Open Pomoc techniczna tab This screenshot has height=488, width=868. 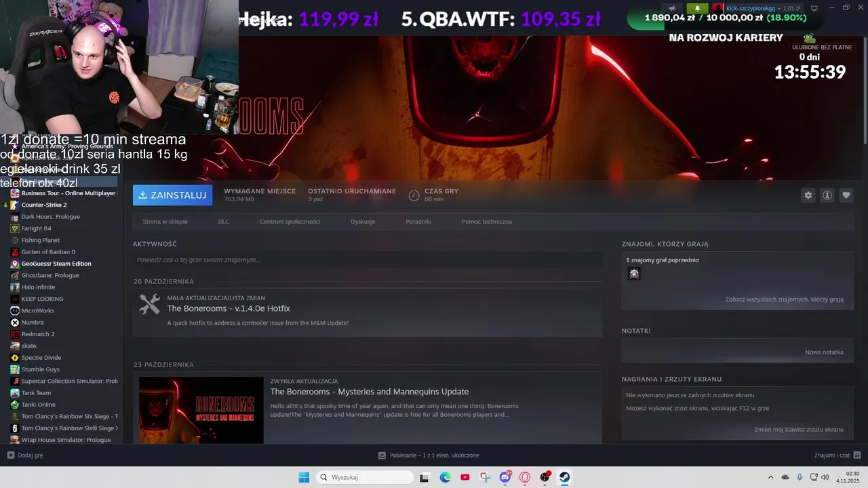click(x=487, y=222)
